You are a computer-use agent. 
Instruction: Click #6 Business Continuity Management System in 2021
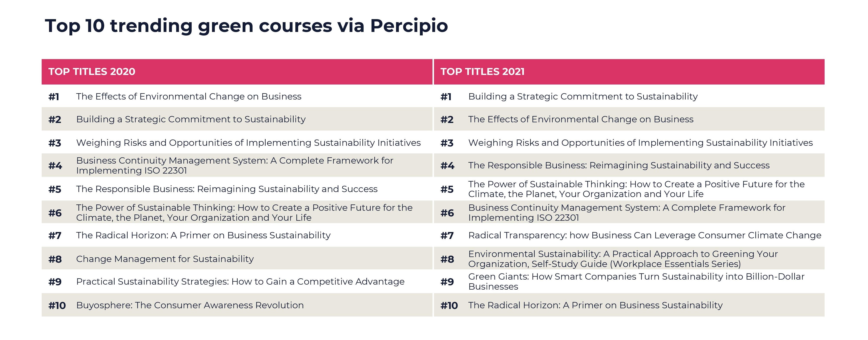tap(627, 212)
